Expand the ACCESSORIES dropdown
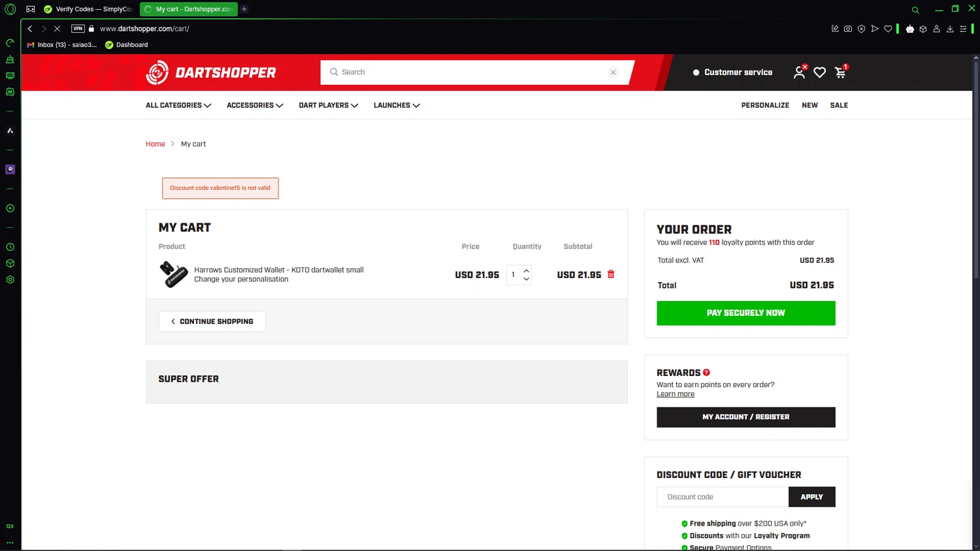The image size is (980, 551). pos(255,105)
